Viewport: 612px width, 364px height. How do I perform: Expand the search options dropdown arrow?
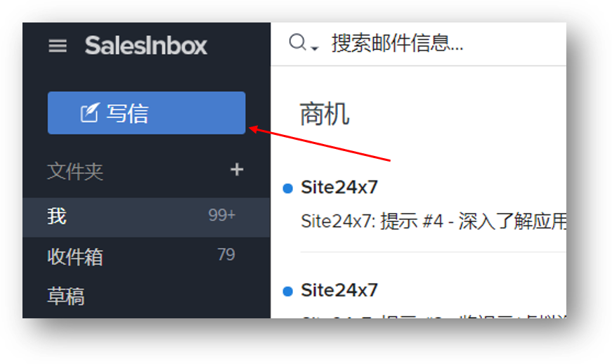(315, 48)
